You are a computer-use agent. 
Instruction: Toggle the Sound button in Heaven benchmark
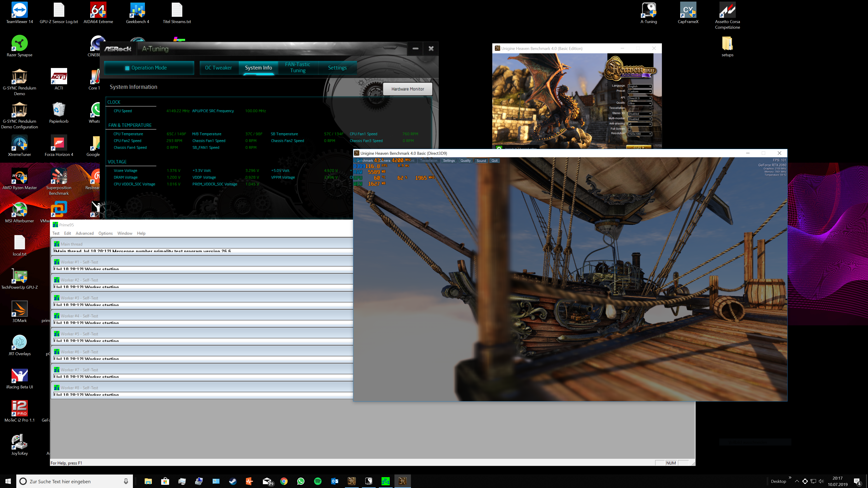pos(481,161)
